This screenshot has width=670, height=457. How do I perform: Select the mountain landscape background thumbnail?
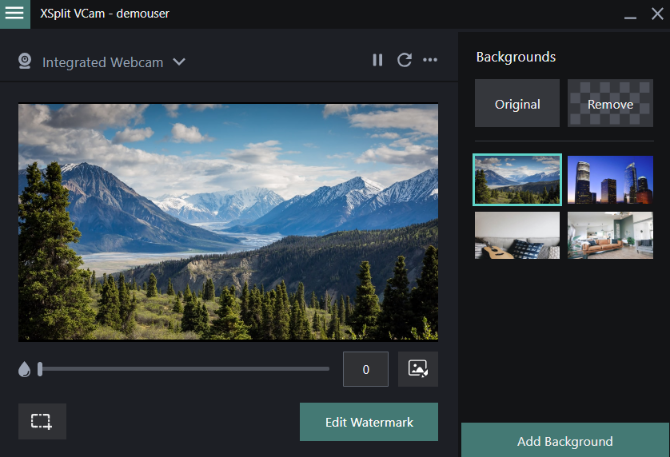coord(517,179)
